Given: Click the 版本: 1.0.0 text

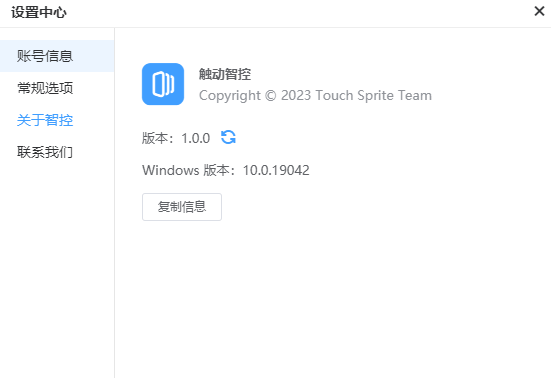Looking at the screenshot, I should [176, 138].
